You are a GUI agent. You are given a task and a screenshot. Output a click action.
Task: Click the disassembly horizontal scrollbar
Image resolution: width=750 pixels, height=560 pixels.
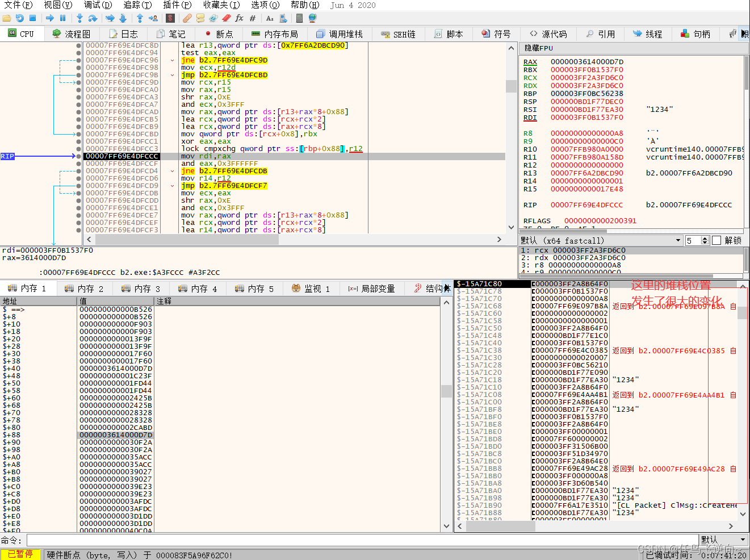(294, 239)
